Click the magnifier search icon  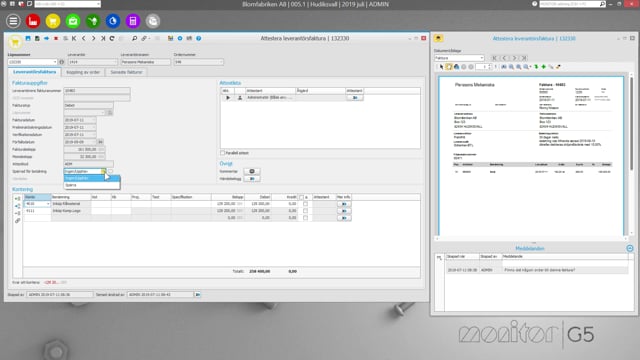(134, 38)
